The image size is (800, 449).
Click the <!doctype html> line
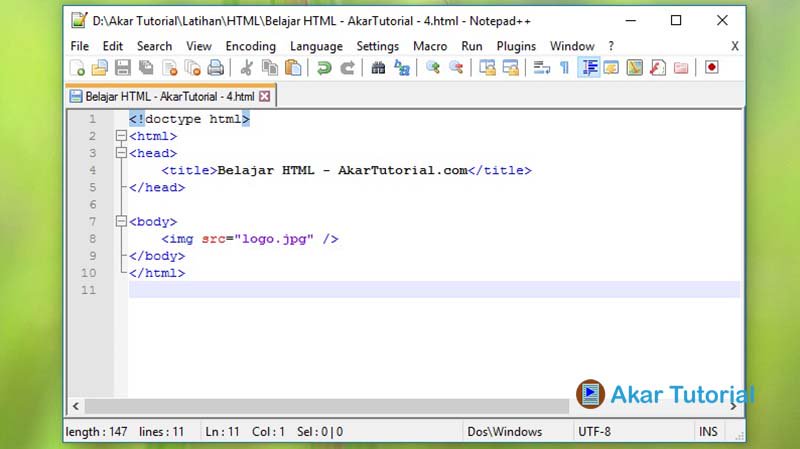(x=189, y=119)
